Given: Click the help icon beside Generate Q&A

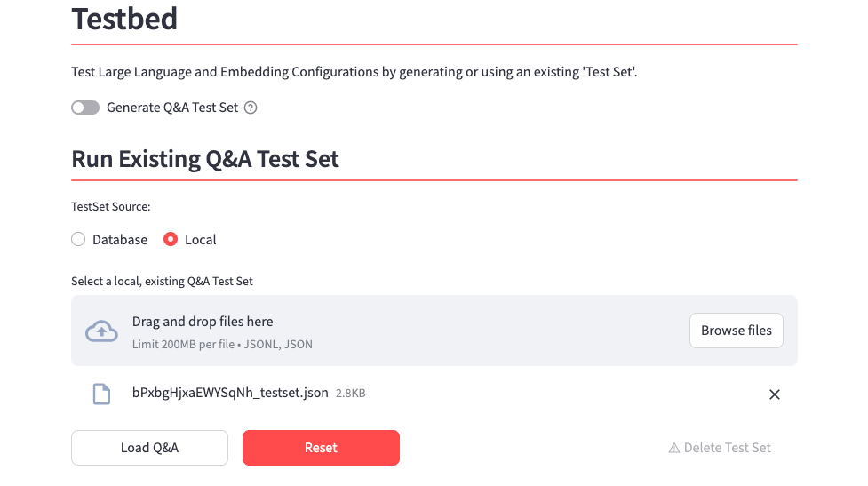Looking at the screenshot, I should 251,108.
